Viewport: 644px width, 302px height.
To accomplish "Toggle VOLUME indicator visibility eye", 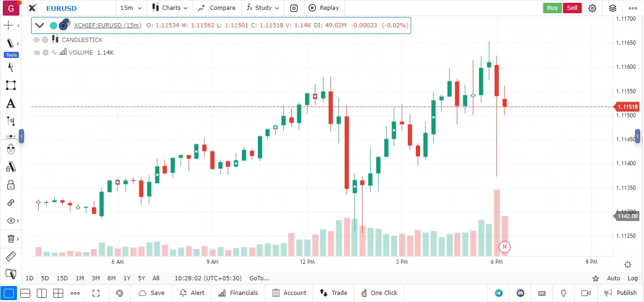I will point(36,53).
